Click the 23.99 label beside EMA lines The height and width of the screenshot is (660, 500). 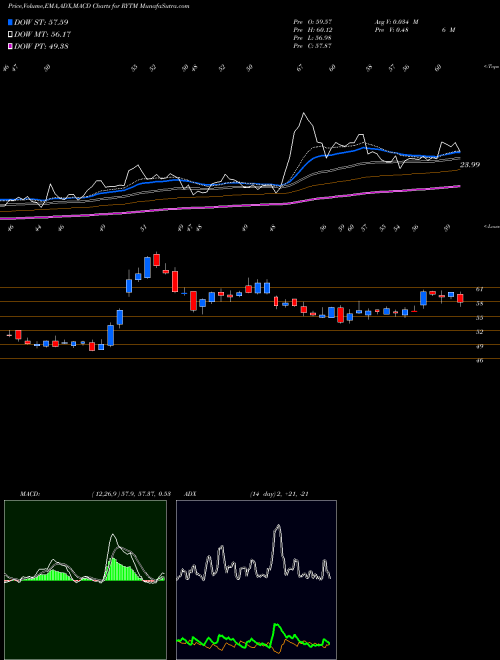click(x=470, y=165)
